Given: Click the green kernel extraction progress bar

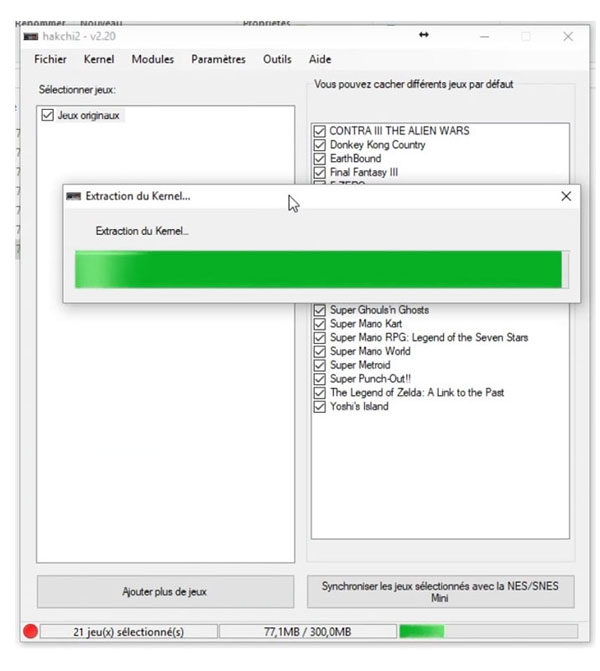Looking at the screenshot, I should coord(320,270).
